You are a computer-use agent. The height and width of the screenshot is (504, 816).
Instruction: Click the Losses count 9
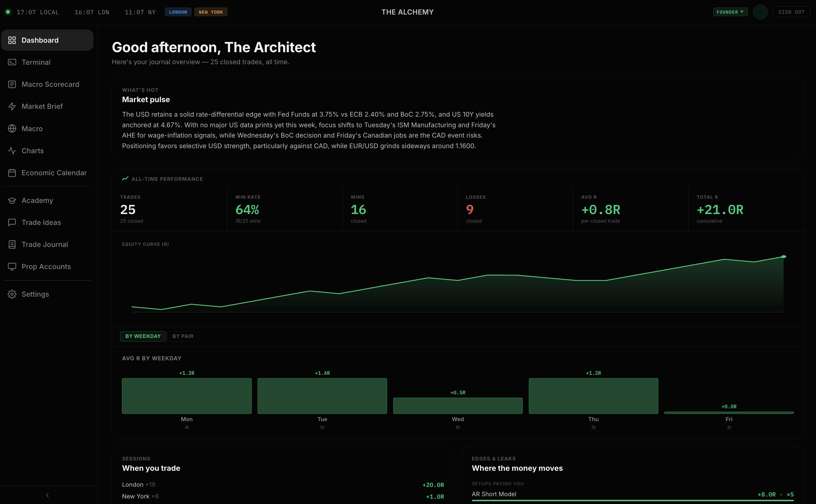point(470,210)
